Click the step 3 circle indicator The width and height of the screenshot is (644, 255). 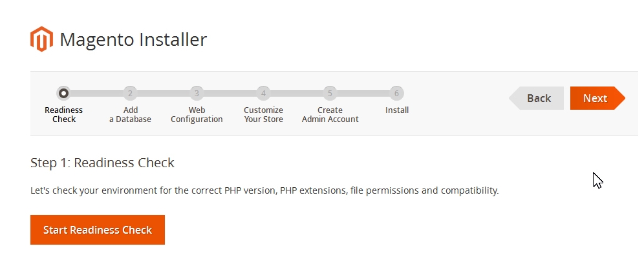tap(197, 94)
